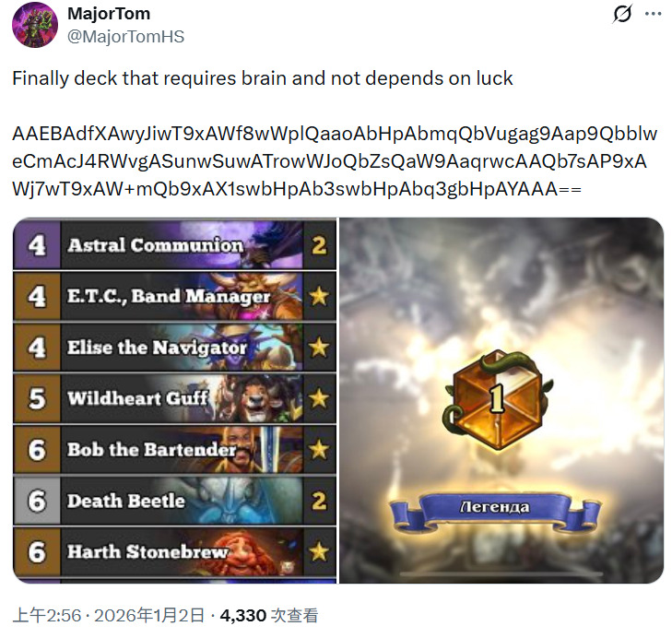Click the MajorTom display name
This screenshot has height=638, width=672.
point(109,14)
